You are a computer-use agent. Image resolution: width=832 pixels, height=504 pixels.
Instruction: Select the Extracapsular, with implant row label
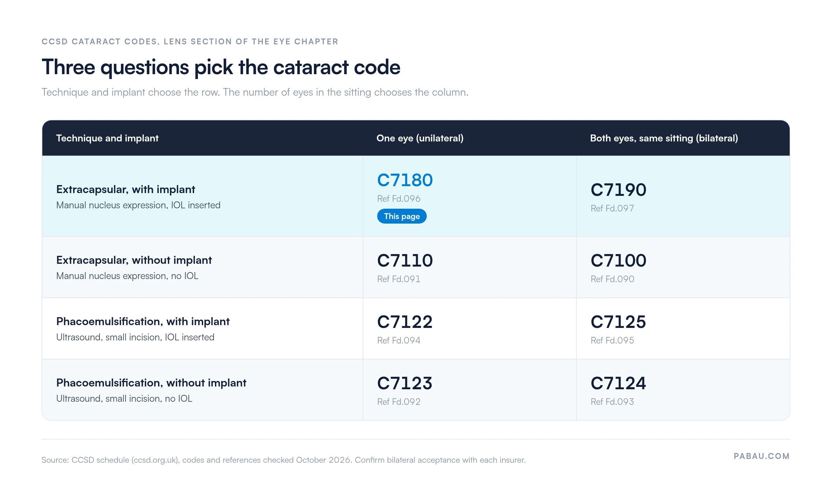click(125, 189)
